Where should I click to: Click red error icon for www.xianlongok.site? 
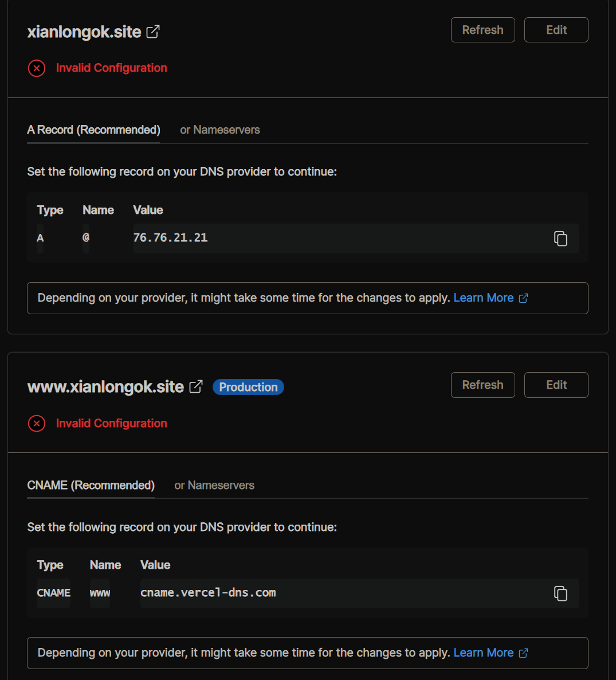point(37,423)
